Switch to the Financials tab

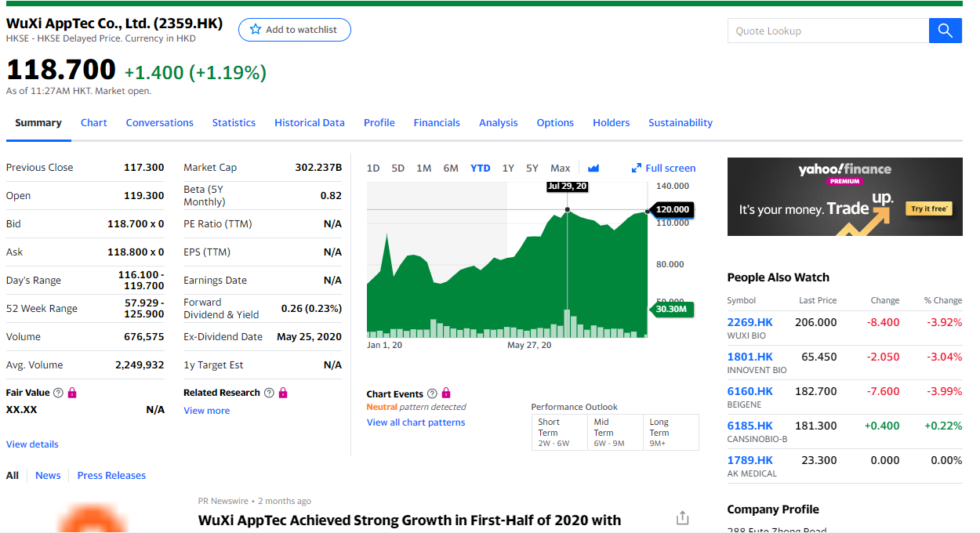point(437,122)
